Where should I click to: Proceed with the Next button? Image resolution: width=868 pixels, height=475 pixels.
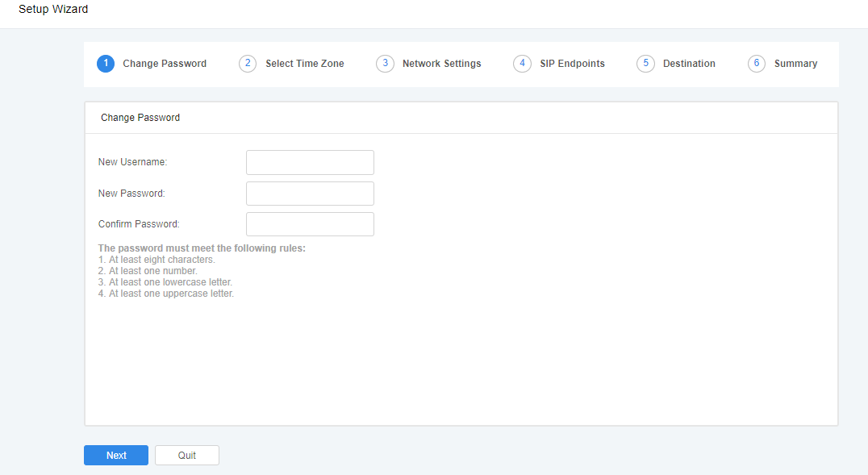click(116, 455)
